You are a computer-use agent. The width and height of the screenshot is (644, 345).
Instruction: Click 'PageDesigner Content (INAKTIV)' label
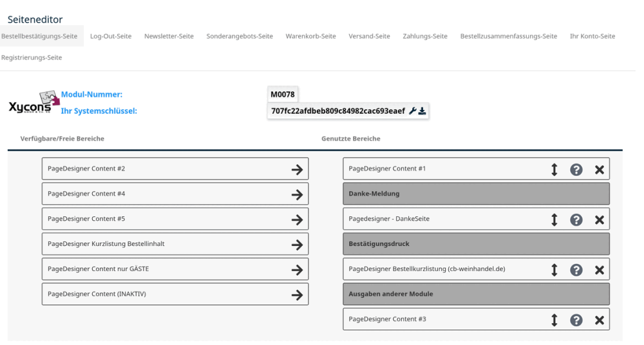click(x=97, y=294)
